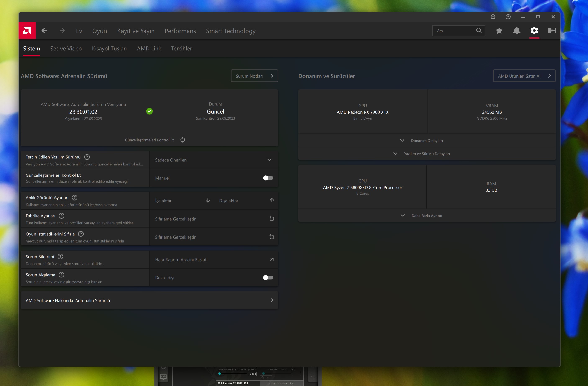
Task: Click Dışa aktar
Action: click(x=229, y=201)
